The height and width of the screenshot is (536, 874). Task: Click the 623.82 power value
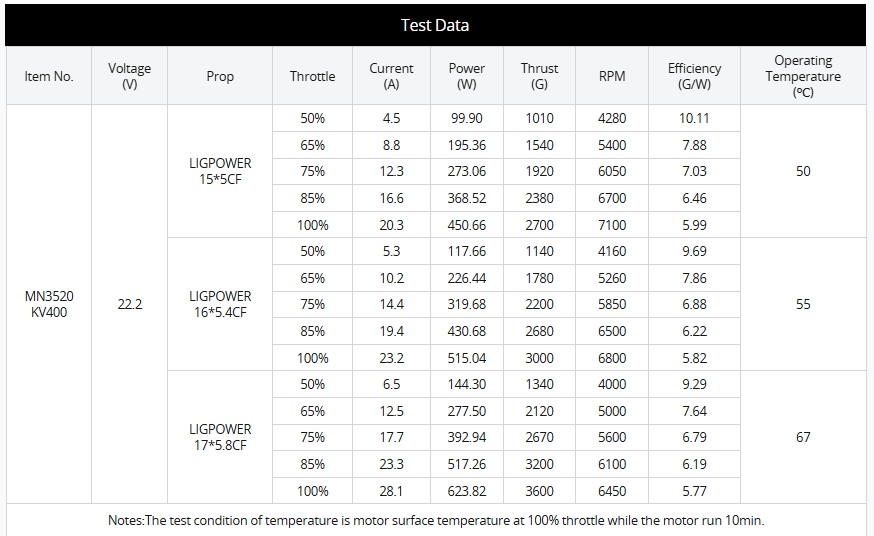466,491
